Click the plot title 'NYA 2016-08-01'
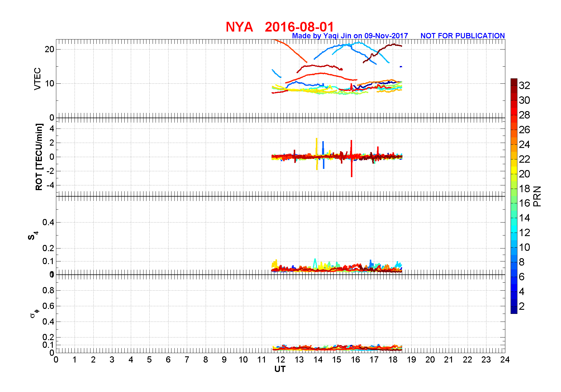Image resolution: width=561 pixels, height=392 pixels. tap(280, 27)
